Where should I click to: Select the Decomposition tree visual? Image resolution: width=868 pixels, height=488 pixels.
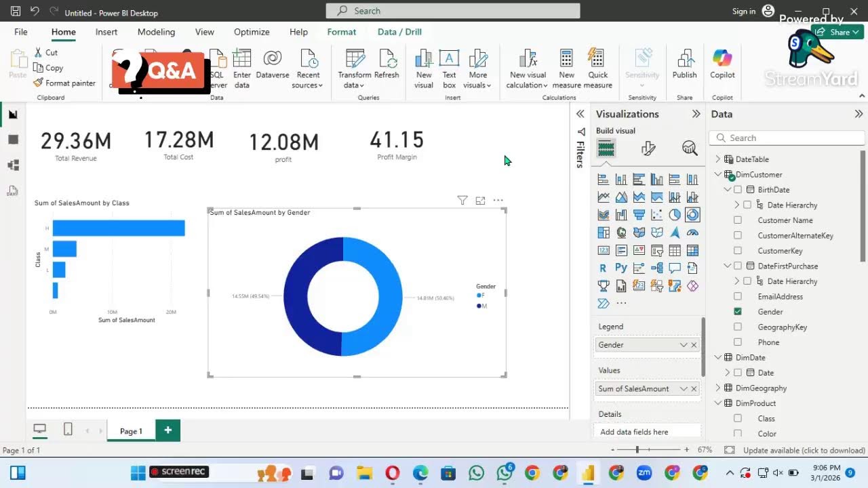(656, 268)
